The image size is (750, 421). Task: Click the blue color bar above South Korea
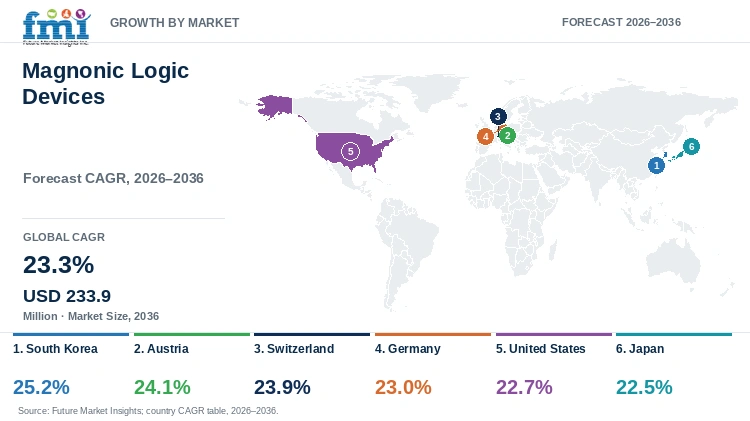(x=71, y=334)
